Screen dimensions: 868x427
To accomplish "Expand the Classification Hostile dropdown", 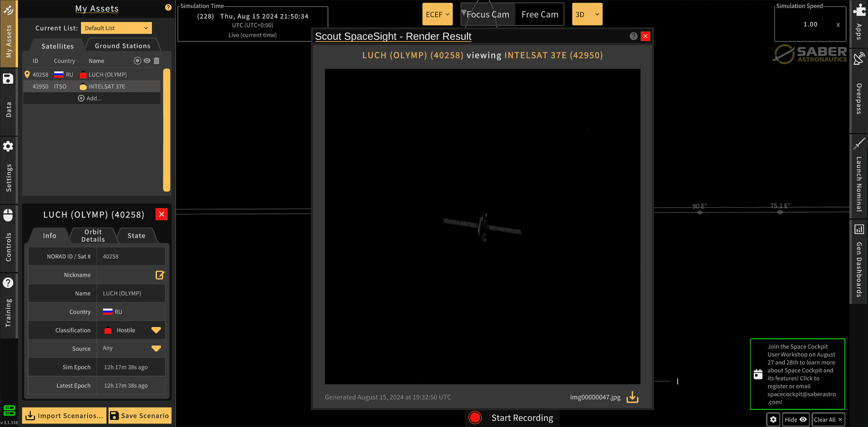I will coord(156,330).
